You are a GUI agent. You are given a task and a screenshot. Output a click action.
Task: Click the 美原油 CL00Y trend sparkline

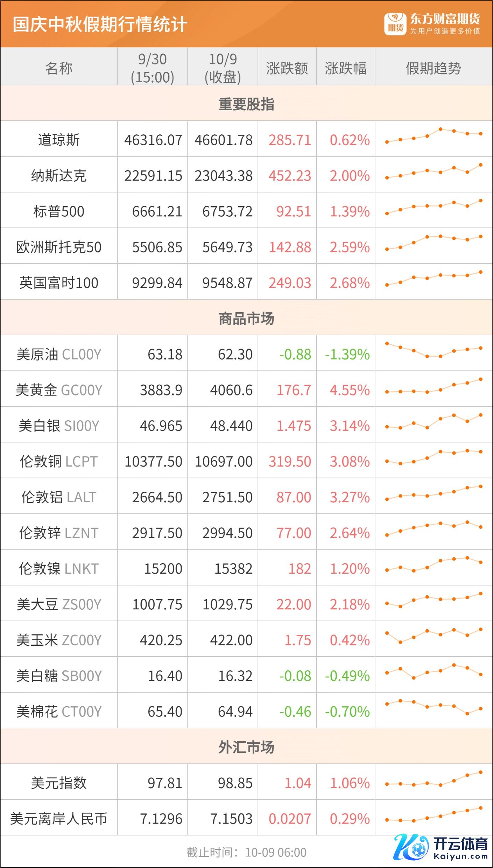click(434, 350)
